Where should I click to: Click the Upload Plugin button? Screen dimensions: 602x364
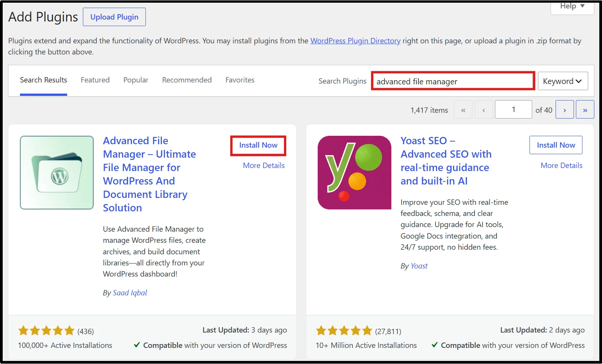coord(114,17)
